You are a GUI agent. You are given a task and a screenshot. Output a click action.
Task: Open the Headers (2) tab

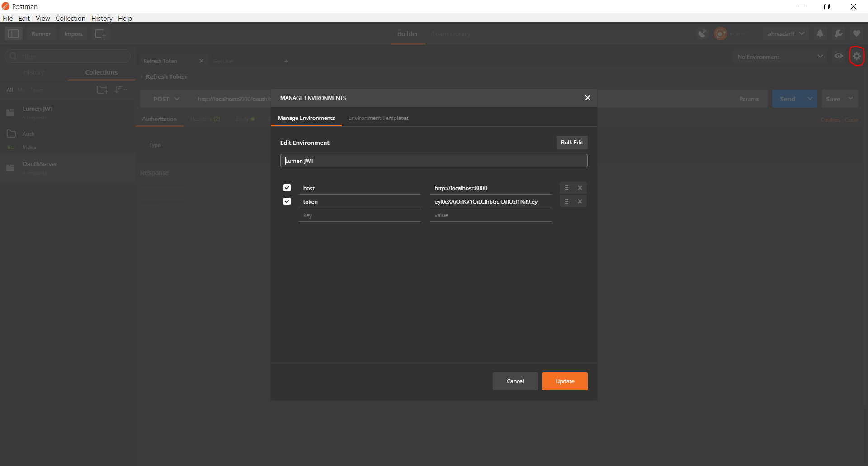click(205, 119)
